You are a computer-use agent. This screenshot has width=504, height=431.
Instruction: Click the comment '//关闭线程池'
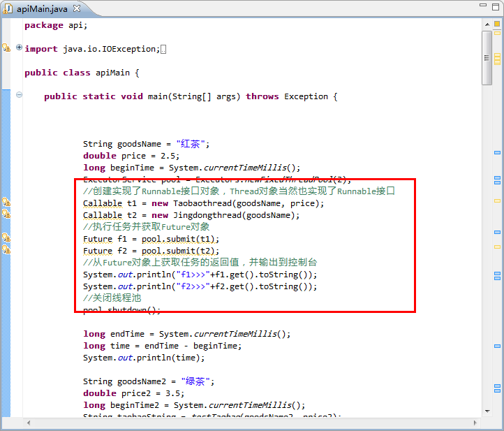[112, 298]
